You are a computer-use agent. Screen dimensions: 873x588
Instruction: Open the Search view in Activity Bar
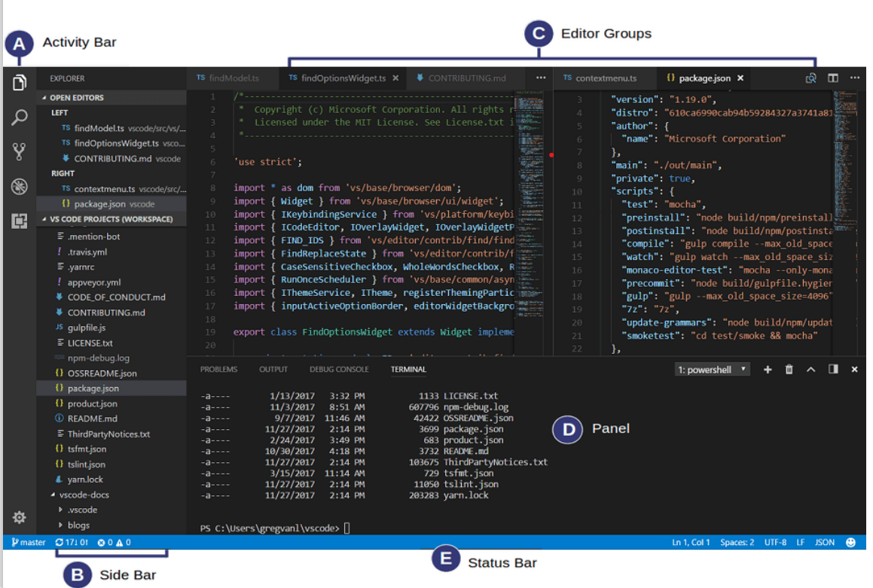click(20, 117)
